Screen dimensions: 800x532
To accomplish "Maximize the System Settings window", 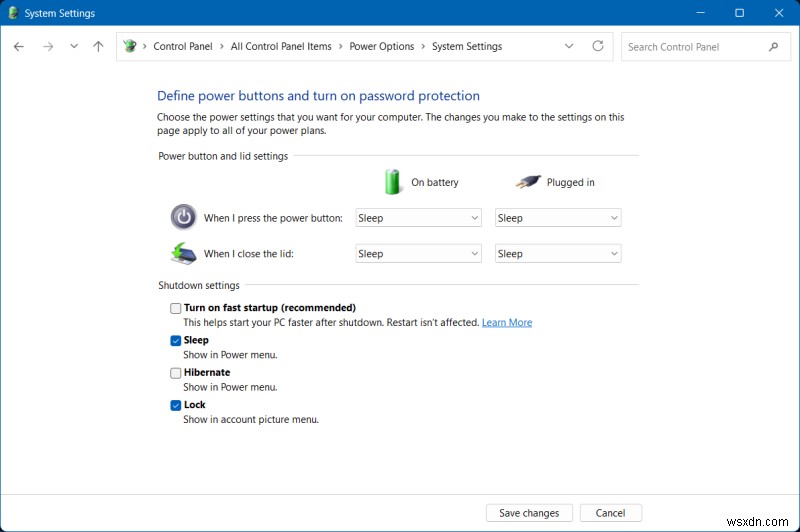I will pos(739,13).
